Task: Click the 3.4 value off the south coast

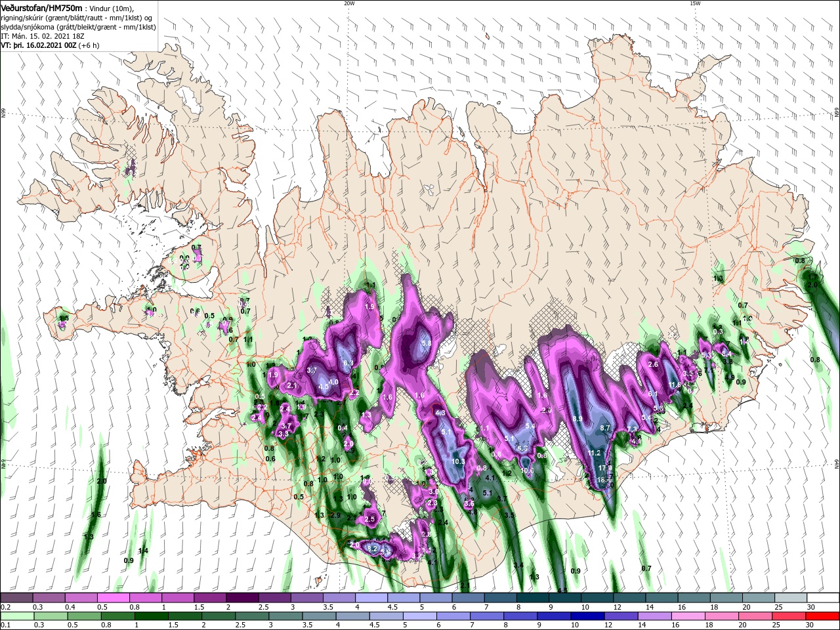Action: 518,565
